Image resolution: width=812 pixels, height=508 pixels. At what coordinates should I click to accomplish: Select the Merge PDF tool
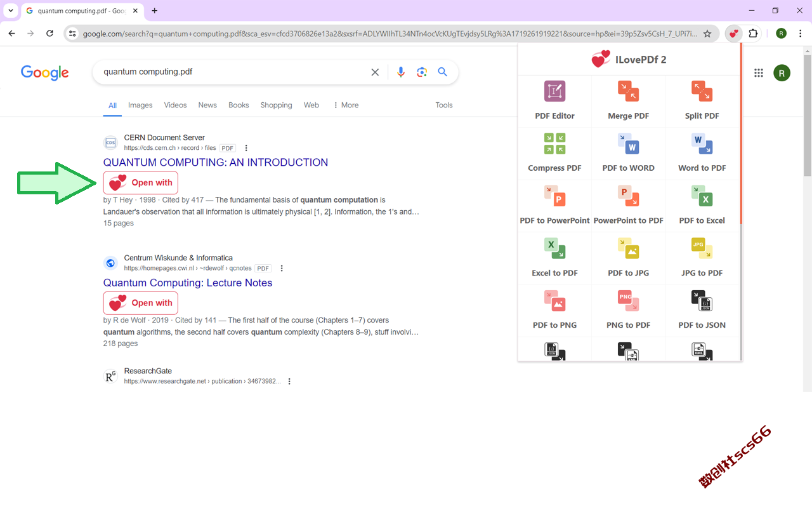[x=628, y=101]
